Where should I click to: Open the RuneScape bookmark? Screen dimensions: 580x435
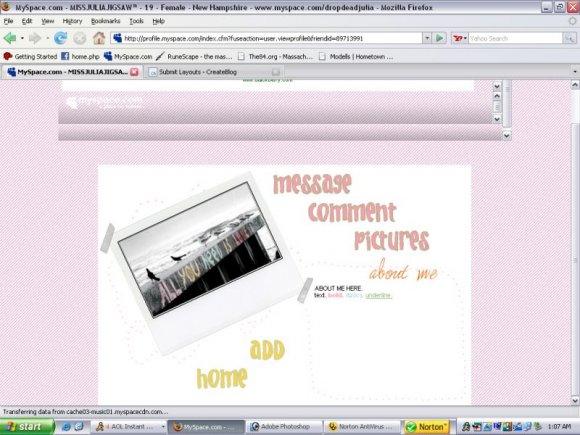pyautogui.click(x=194, y=56)
